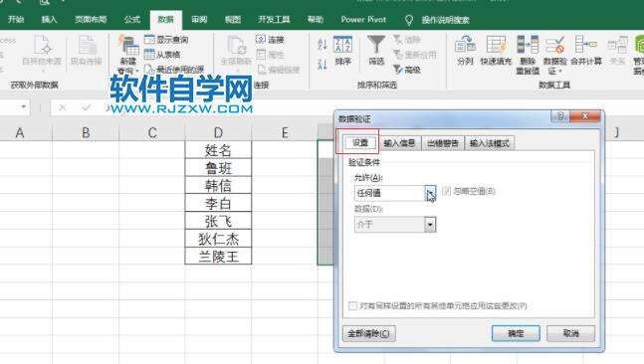Sort ascending with the A-Z icon
Screen dimensions: 644x364
tap(322, 44)
